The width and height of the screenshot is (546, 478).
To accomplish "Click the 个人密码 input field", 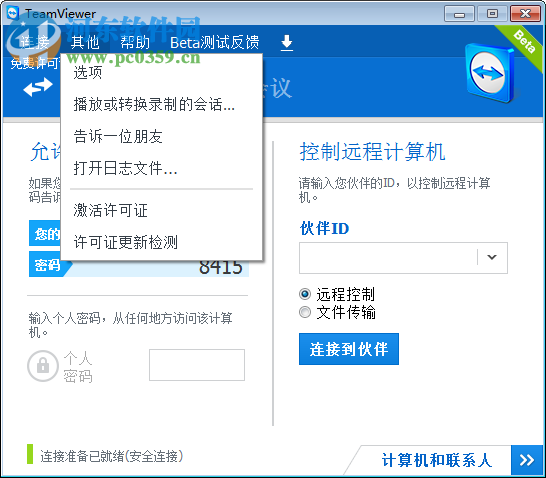I will [x=197, y=365].
